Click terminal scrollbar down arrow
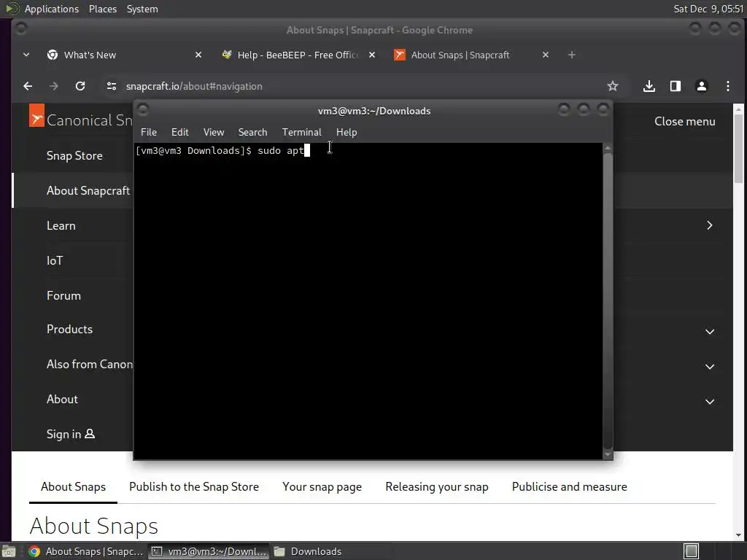 point(608,454)
